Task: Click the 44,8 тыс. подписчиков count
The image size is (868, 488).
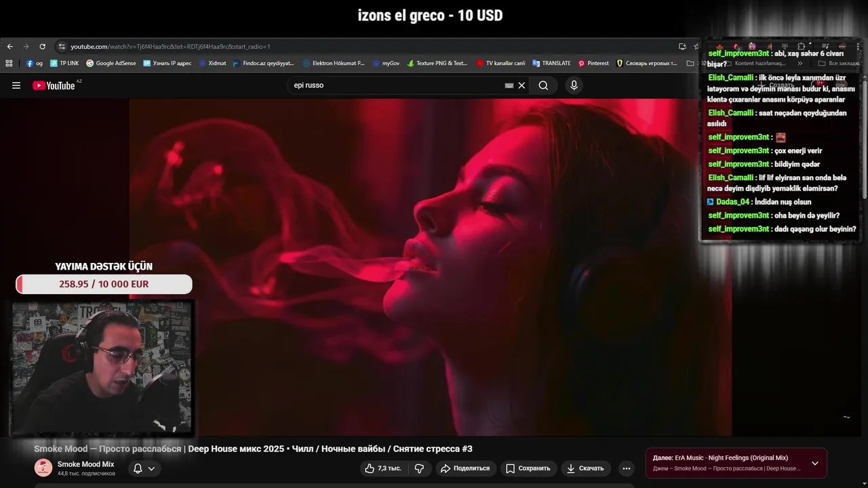Action: tap(86, 473)
